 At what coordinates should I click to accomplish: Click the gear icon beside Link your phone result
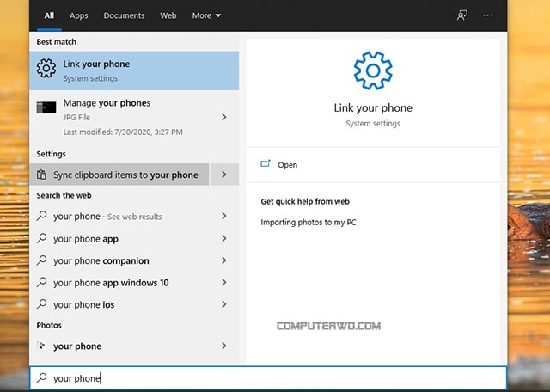click(x=46, y=68)
